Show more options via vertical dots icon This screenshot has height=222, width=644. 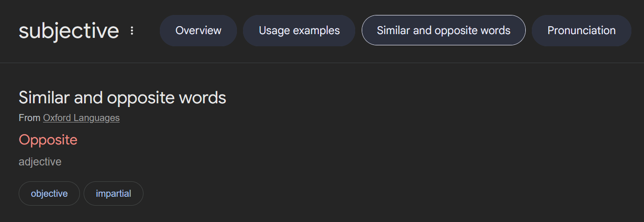(132, 31)
